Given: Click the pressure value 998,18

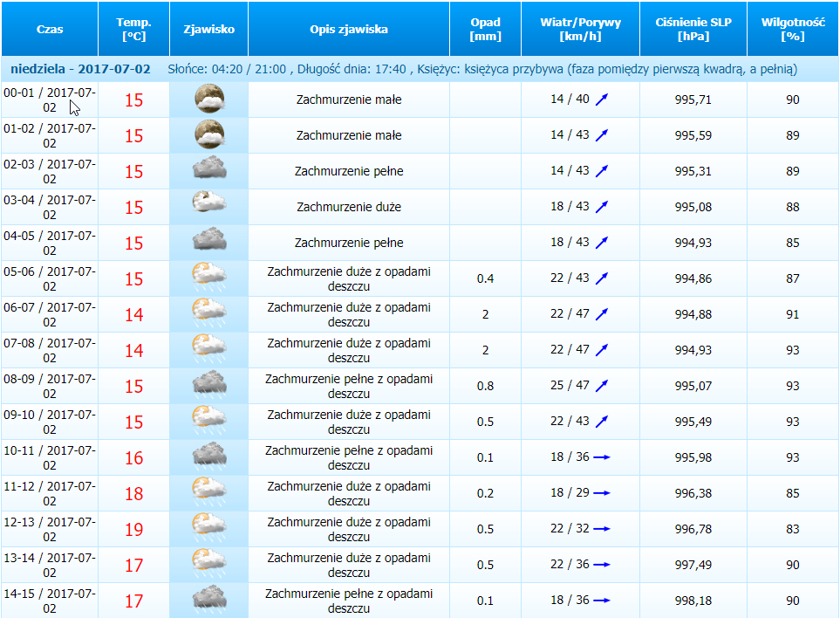Looking at the screenshot, I should (x=693, y=601).
